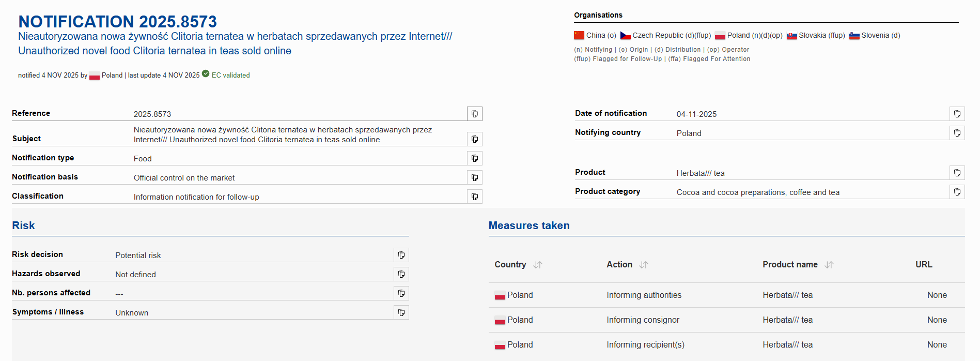
Task: Click the Slovakia organisation entry
Action: [x=816, y=35]
